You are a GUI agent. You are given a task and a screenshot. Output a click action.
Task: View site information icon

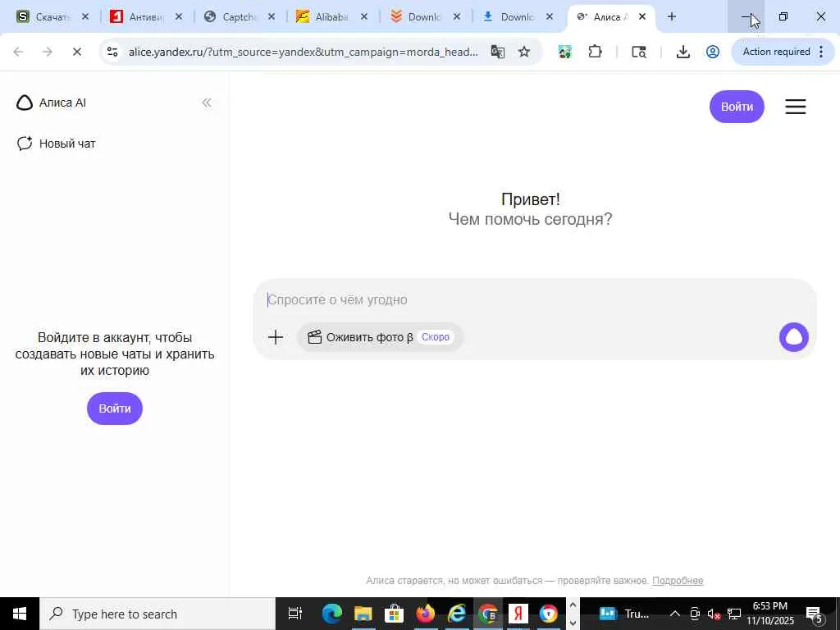(112, 52)
